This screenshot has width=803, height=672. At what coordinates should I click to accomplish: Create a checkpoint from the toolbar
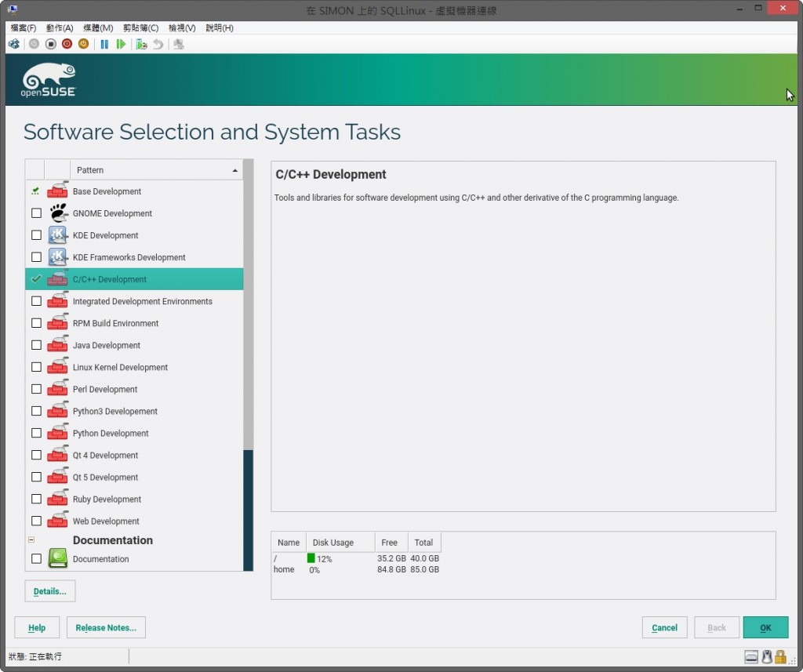(x=141, y=44)
